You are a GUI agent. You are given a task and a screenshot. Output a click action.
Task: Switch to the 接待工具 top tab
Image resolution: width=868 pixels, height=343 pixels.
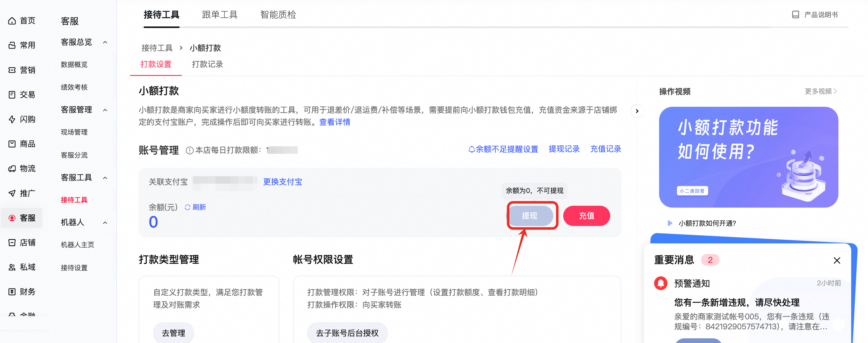(161, 15)
